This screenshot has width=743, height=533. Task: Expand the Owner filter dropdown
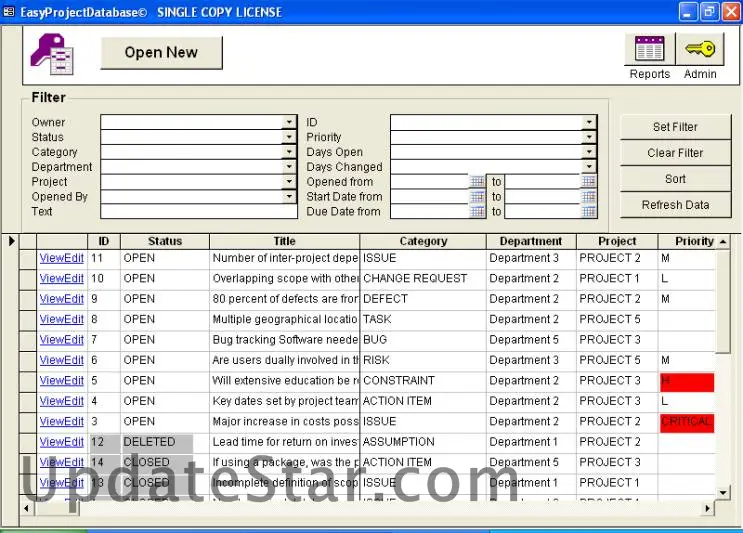290,122
